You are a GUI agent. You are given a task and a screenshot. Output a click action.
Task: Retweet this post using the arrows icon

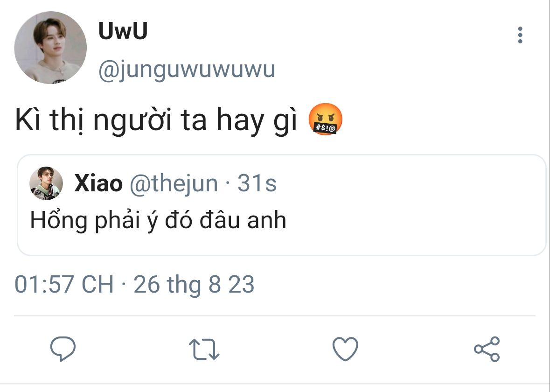tap(204, 350)
